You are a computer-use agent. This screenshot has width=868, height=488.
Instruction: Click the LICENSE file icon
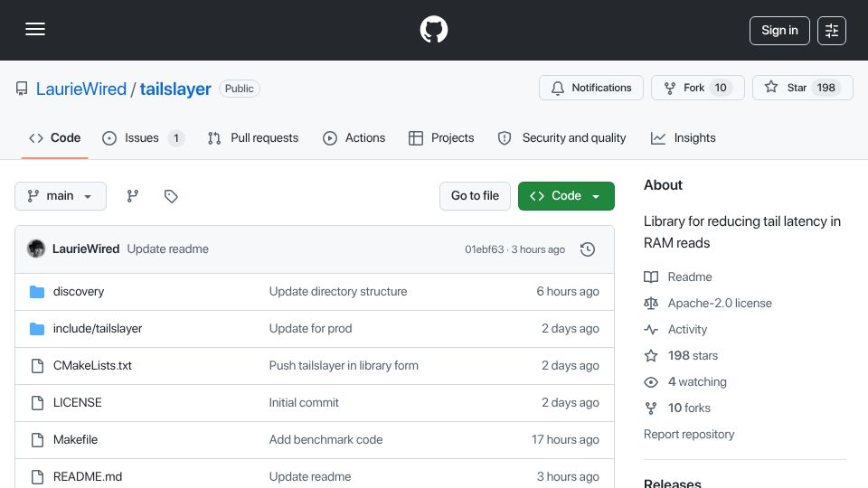tap(37, 403)
